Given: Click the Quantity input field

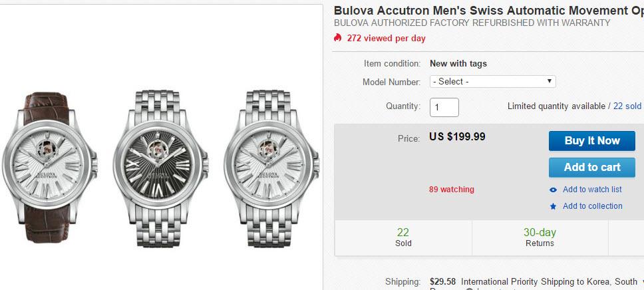Looking at the screenshot, I should pyautogui.click(x=444, y=106).
